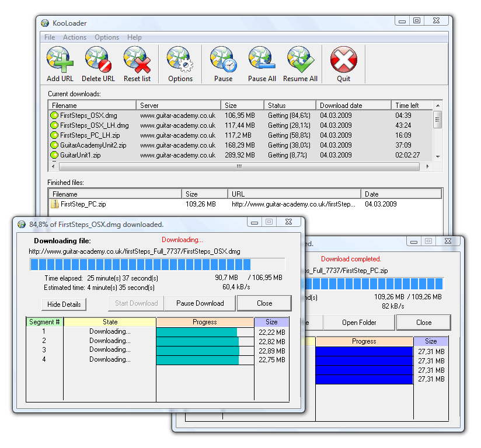Click the vertical scrollbar thumb in downloads list

pos(438,120)
